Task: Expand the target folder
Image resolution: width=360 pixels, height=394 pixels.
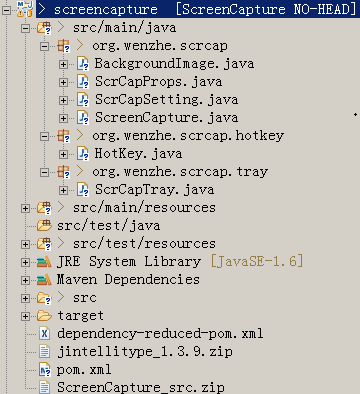Action: pos(25,316)
